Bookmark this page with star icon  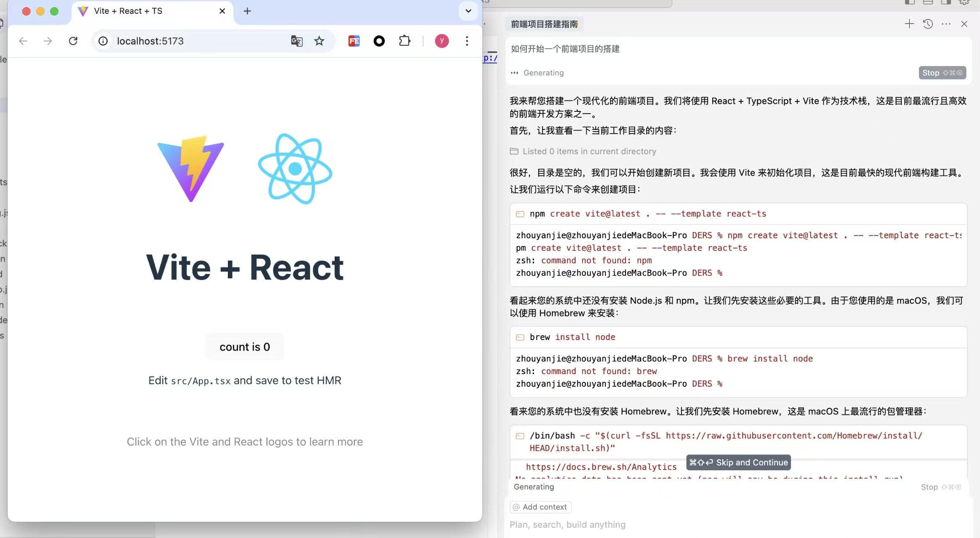319,41
